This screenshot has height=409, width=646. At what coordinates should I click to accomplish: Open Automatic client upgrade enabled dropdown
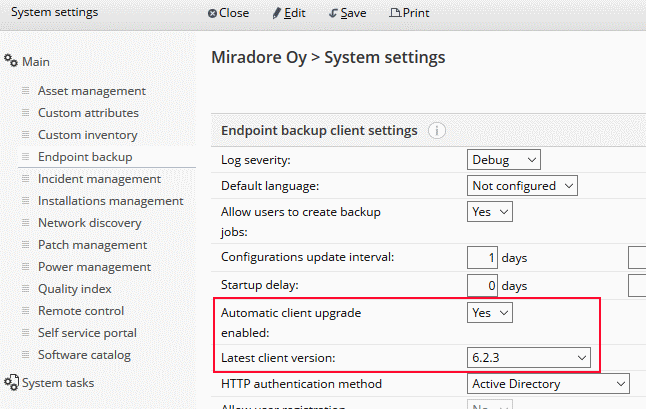coord(489,313)
